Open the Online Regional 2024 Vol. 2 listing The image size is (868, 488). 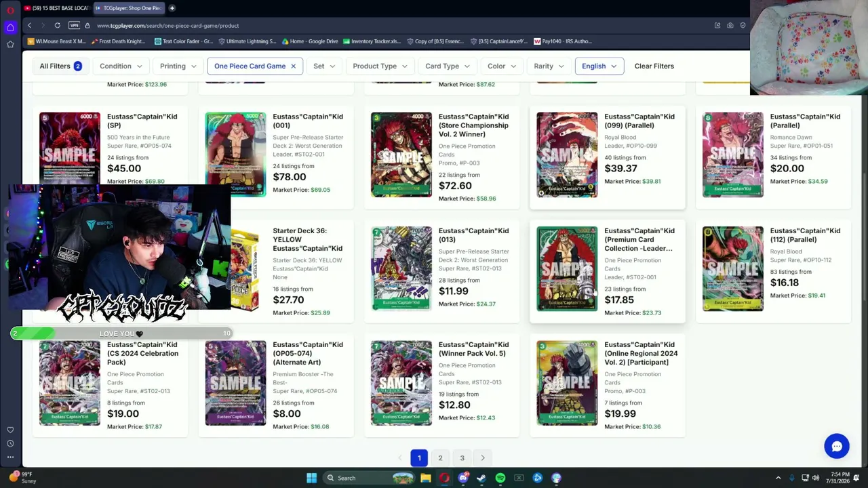641,353
